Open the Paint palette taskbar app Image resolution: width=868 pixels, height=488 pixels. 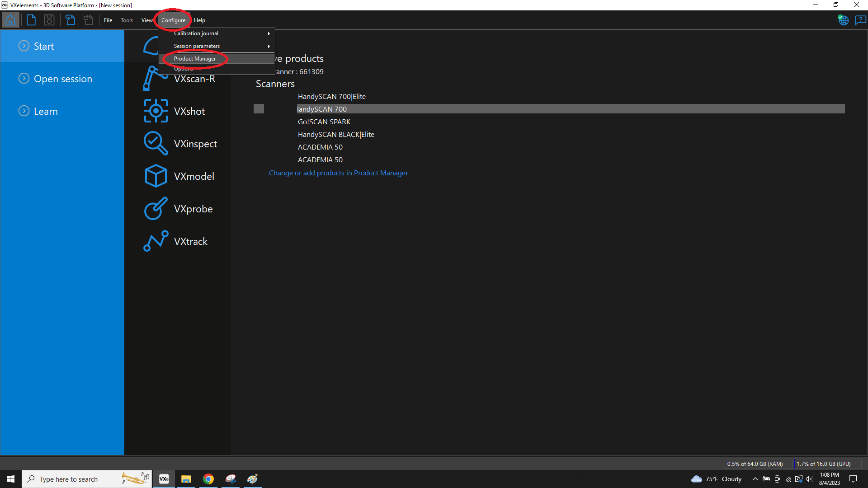pyautogui.click(x=253, y=479)
